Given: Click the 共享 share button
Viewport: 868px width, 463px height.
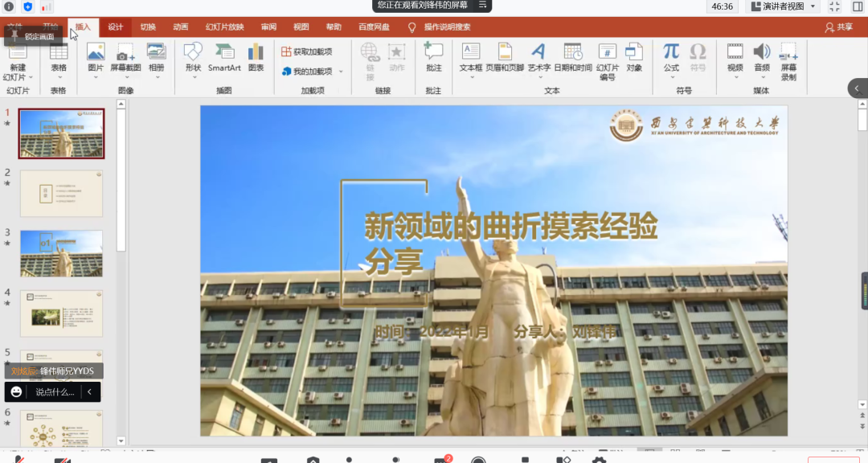Looking at the screenshot, I should coord(839,27).
